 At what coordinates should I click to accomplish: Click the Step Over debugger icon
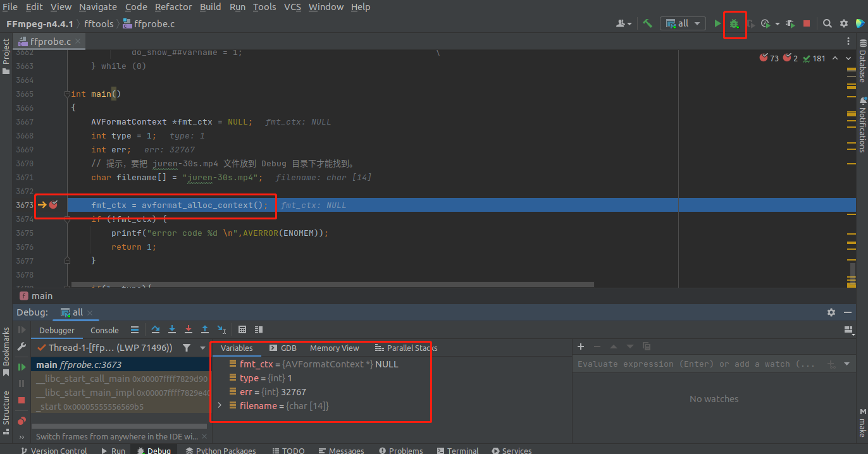tap(156, 329)
